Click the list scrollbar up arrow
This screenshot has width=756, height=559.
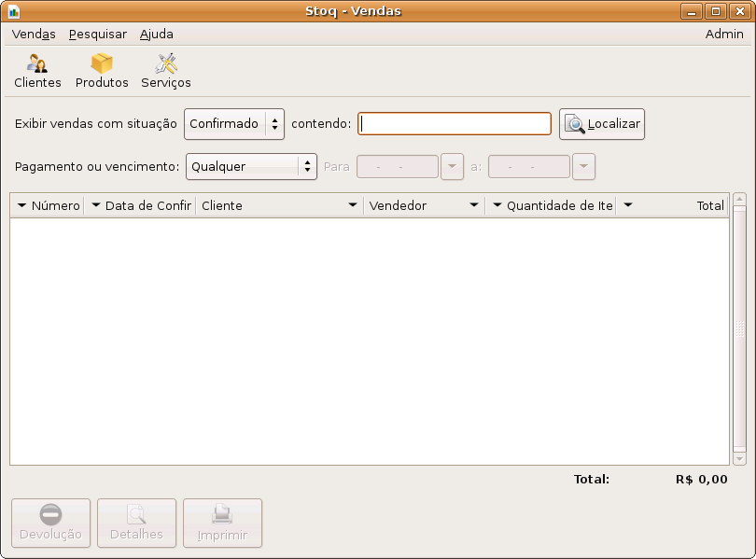(739, 199)
